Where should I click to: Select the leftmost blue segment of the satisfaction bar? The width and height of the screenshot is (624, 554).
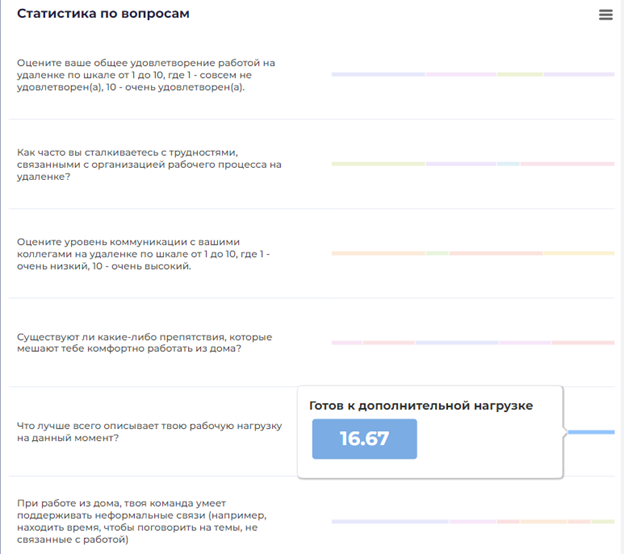click(378, 74)
